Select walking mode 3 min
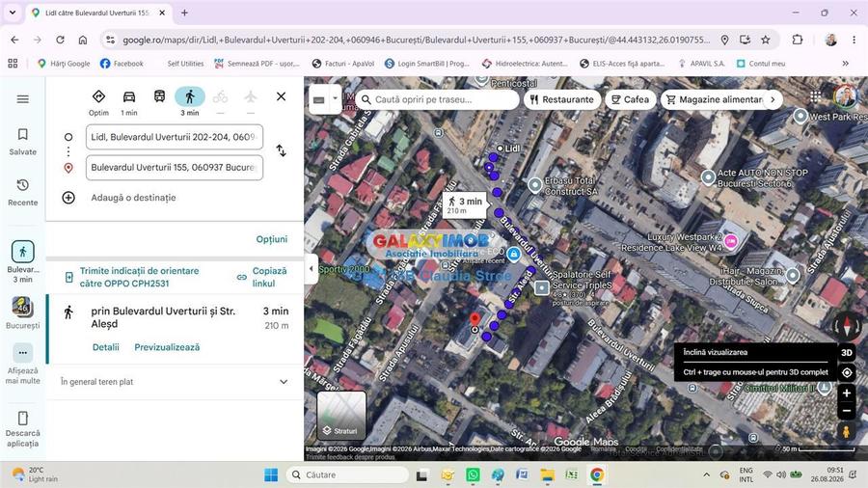The image size is (868, 488). point(190,102)
